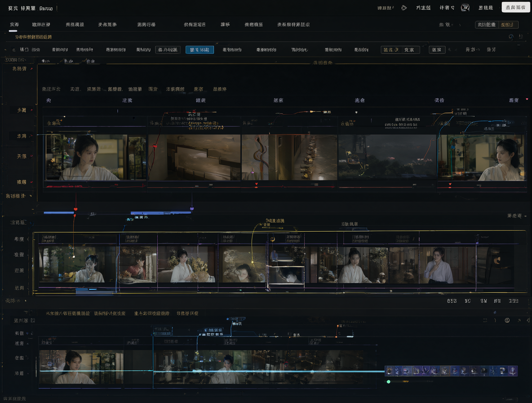The width and height of the screenshot is (532, 403).
Task: Select the middle-row clip of sleeping woman with swirls
Action: (242, 264)
